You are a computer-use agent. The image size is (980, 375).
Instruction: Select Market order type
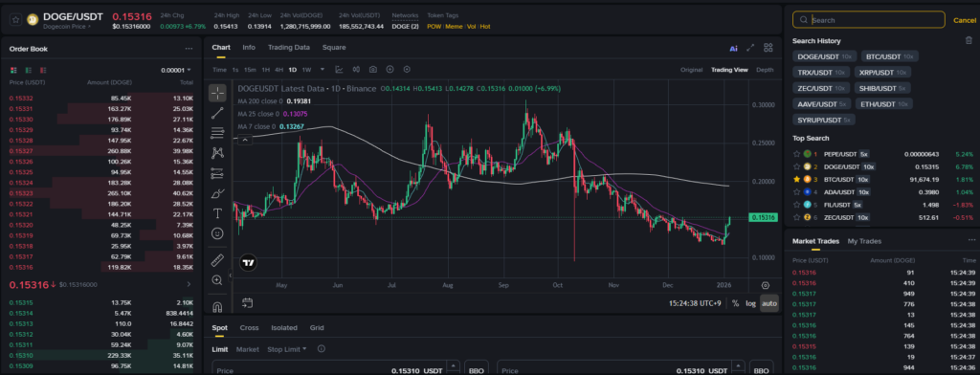pos(248,349)
